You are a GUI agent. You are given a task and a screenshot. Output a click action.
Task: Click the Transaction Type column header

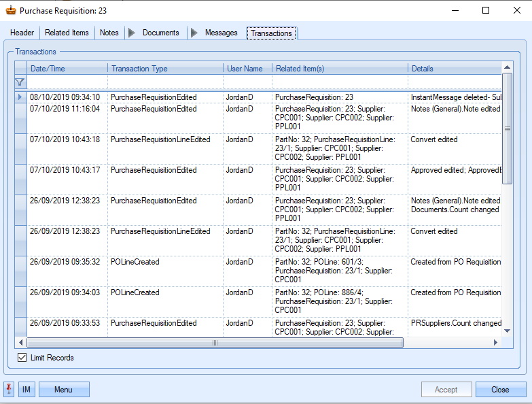click(165, 69)
